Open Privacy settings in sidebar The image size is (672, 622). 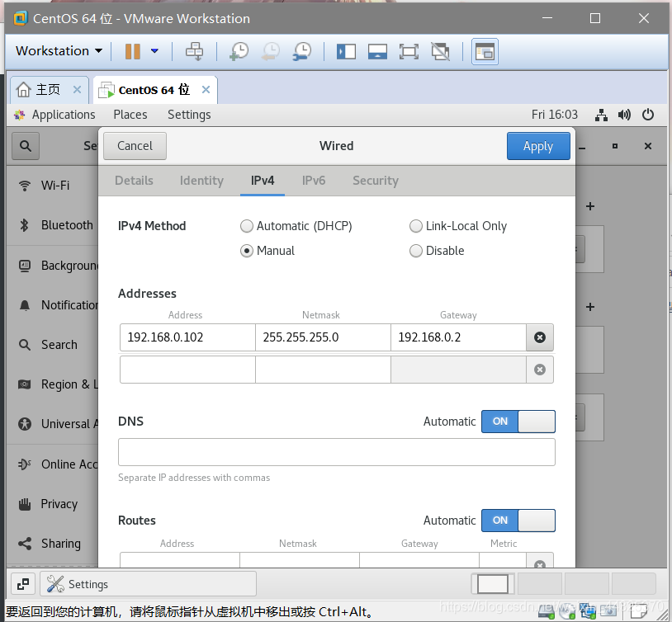pyautogui.click(x=52, y=504)
